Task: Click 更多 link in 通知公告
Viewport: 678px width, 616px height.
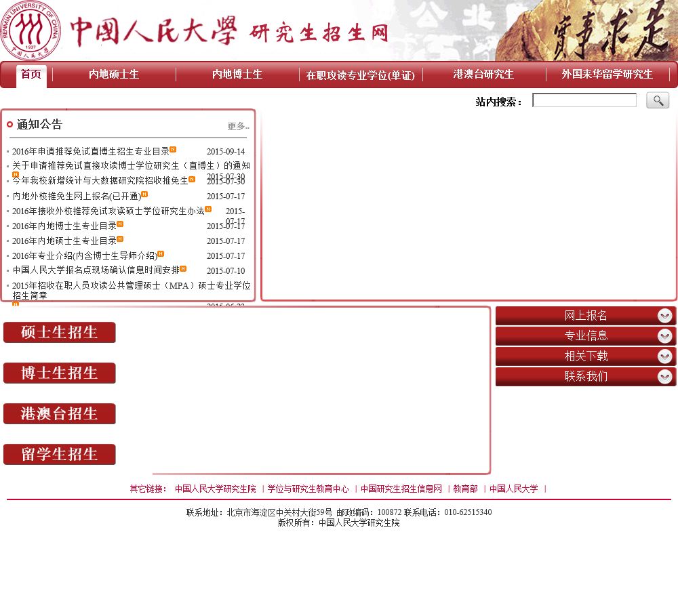Action: [238, 126]
